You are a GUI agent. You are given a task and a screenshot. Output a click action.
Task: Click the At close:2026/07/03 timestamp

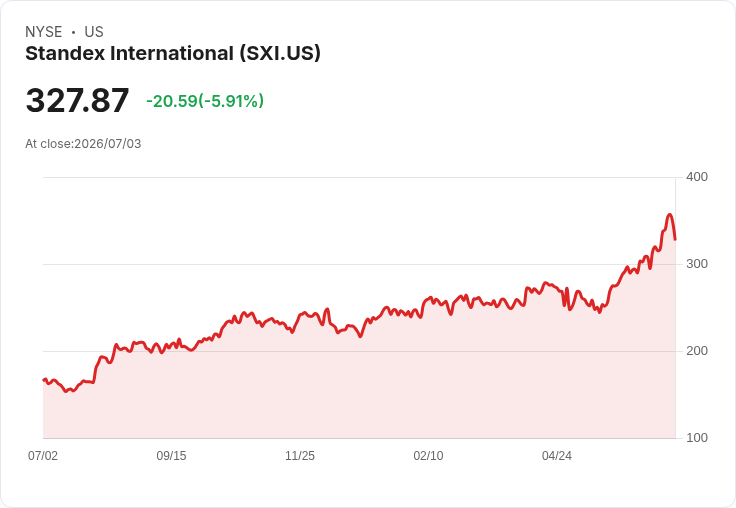click(x=83, y=144)
